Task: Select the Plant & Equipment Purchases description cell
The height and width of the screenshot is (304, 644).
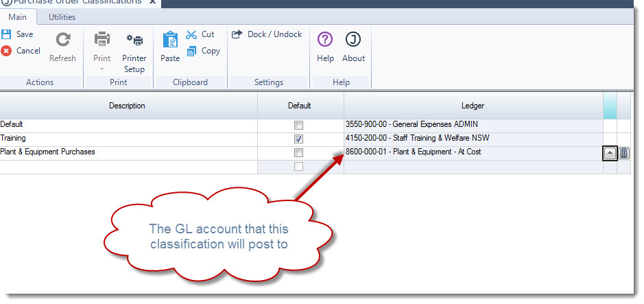Action: [128, 153]
